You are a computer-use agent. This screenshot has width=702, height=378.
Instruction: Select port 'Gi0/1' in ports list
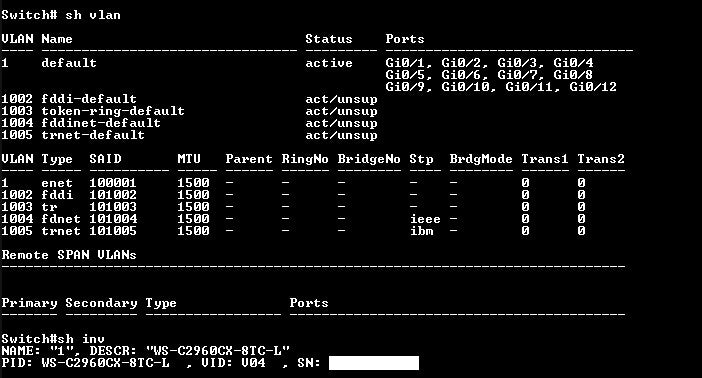405,63
